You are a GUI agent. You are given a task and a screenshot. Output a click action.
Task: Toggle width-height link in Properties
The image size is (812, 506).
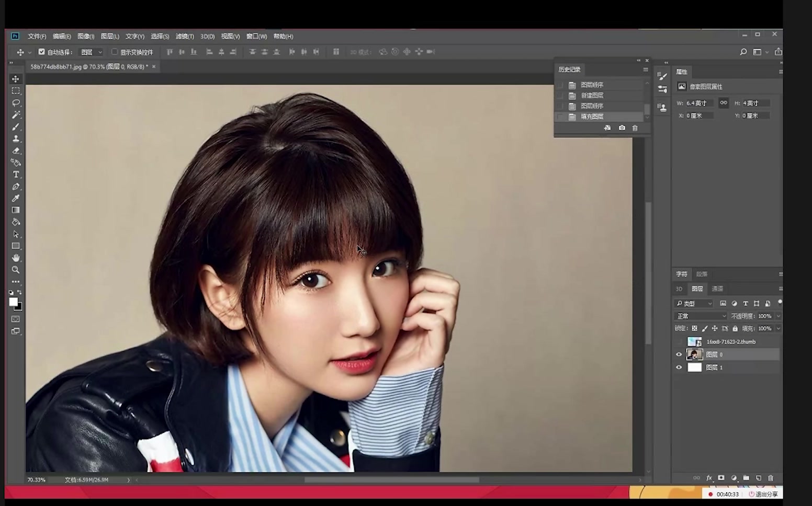pos(724,103)
